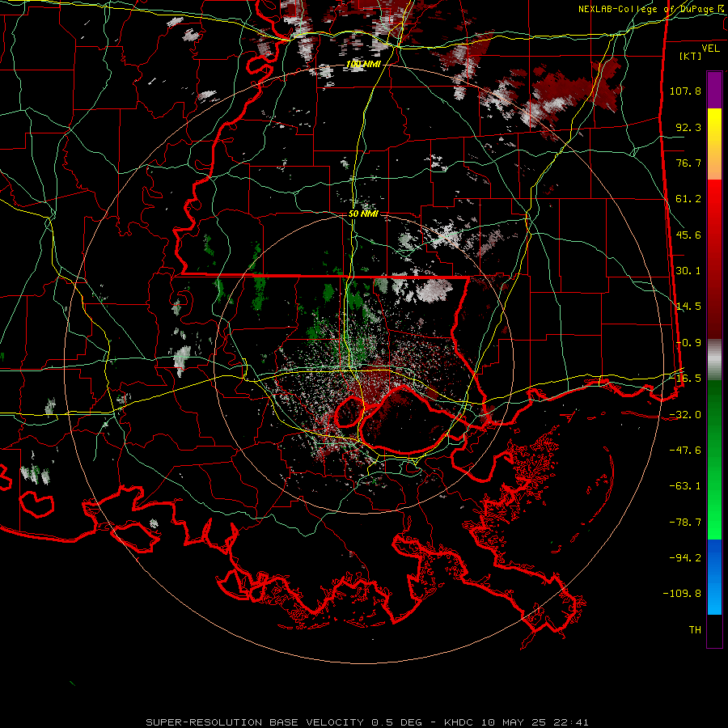Screen dimensions: 728x728
Task: Select the -0.9 scale value
Action: [688, 343]
